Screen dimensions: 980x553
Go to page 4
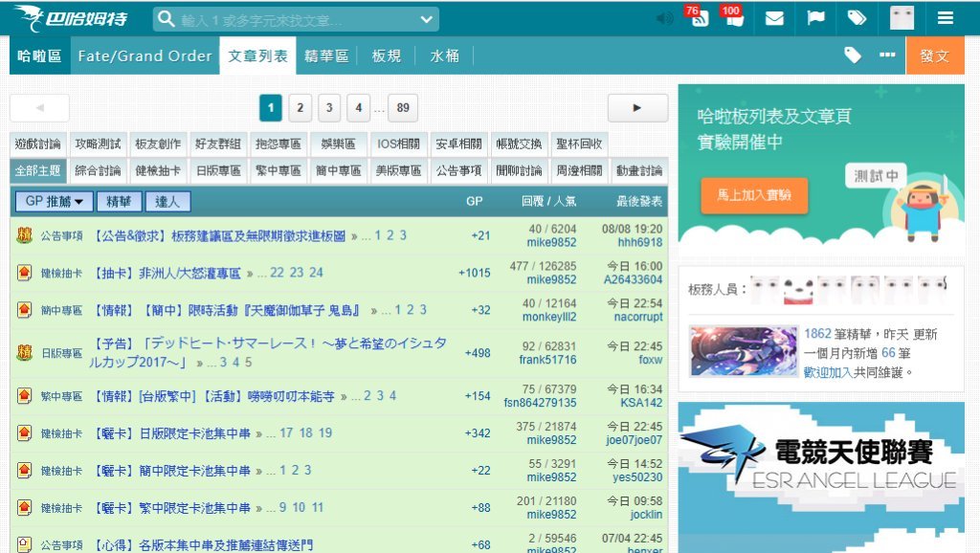coord(358,108)
